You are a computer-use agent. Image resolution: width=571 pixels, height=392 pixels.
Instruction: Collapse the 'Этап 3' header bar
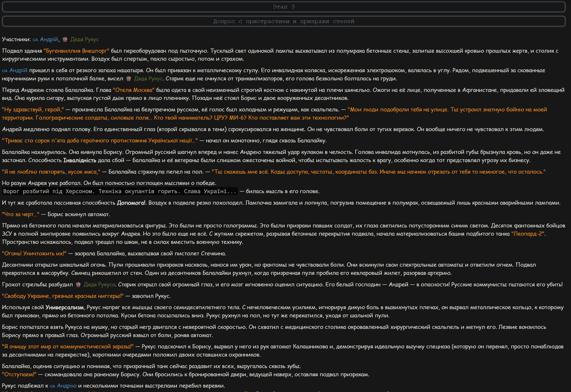coord(284,7)
